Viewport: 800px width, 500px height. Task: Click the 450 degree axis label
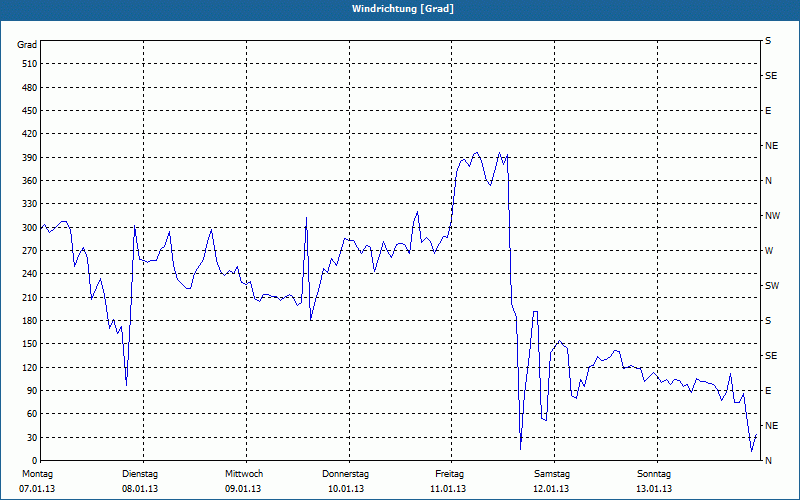pyautogui.click(x=29, y=111)
